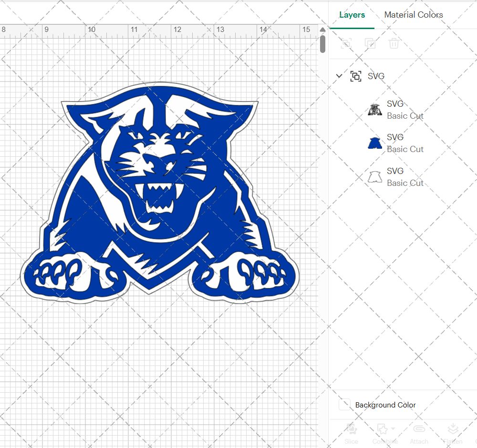This screenshot has height=448, width=477.
Task: Switch to the Layers tab
Action: click(x=352, y=15)
